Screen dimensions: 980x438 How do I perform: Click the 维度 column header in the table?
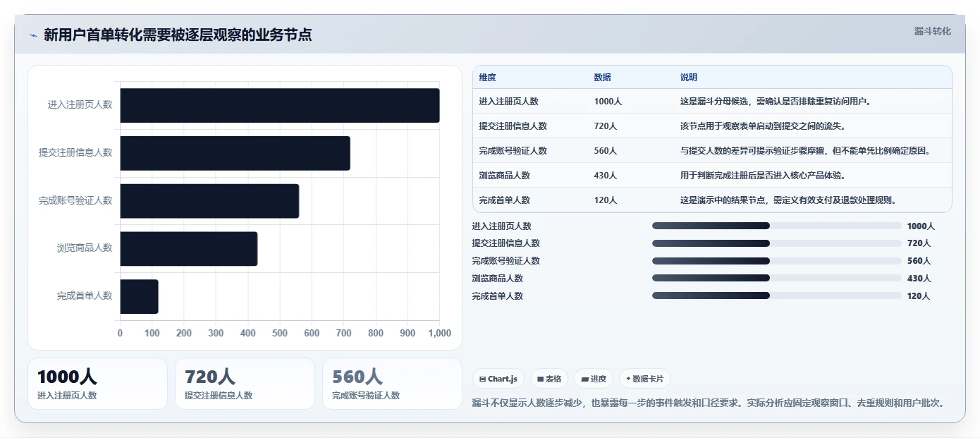coord(487,78)
